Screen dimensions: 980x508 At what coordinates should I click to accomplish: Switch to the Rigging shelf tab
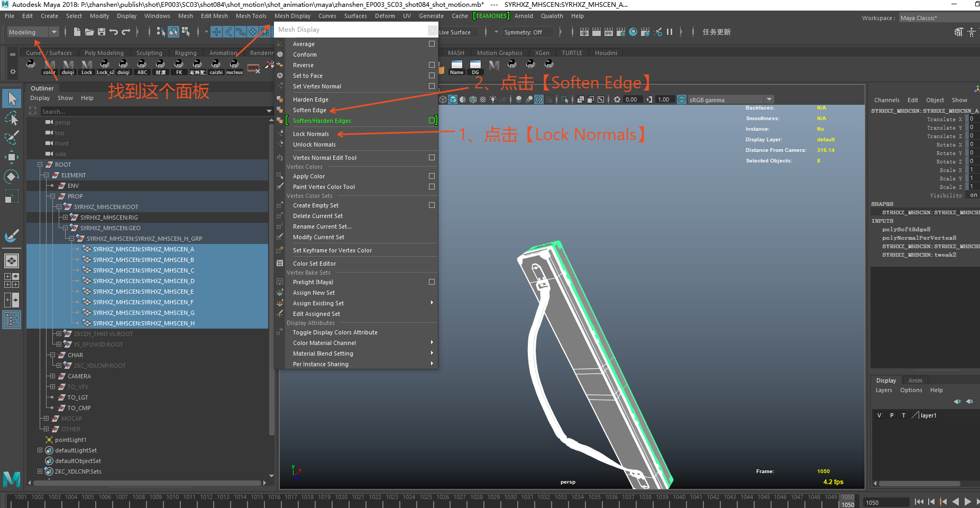(x=186, y=53)
